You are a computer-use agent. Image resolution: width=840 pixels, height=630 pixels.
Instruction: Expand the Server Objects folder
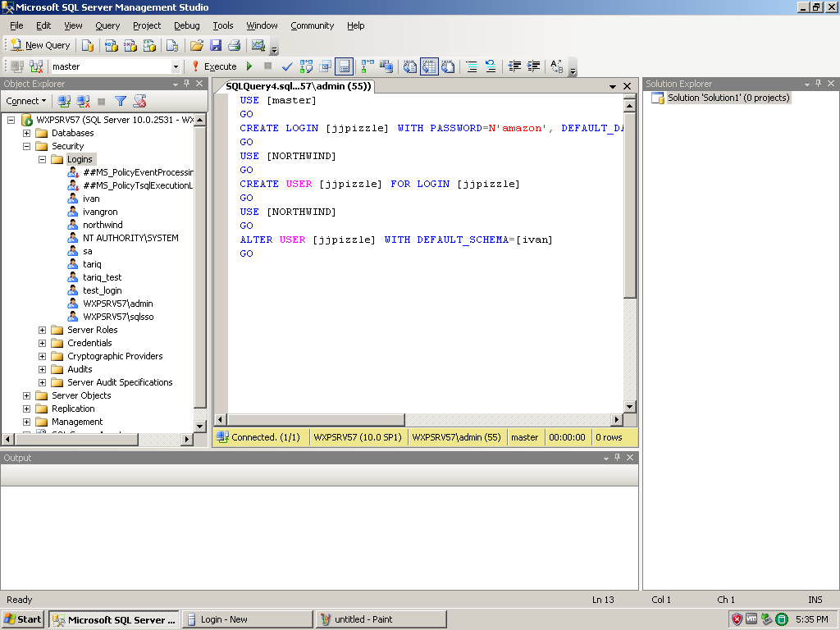click(x=27, y=396)
